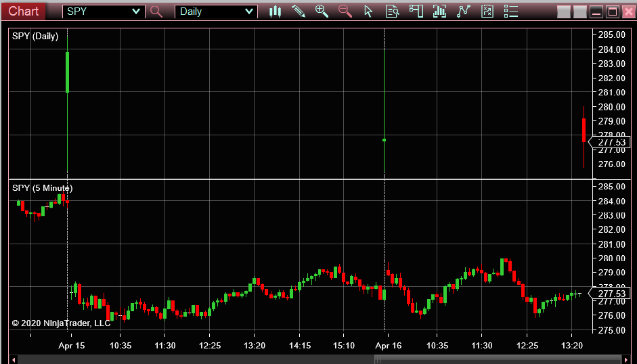Click the SPY (5 Minute) panel label
The width and height of the screenshot is (637, 364).
point(42,188)
